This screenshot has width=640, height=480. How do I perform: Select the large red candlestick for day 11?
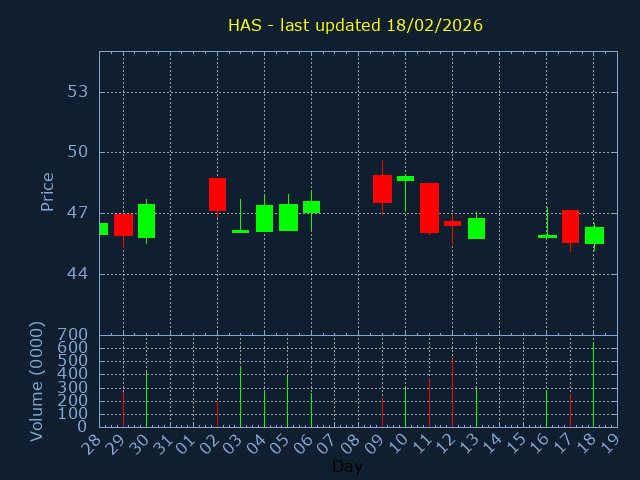tap(429, 208)
